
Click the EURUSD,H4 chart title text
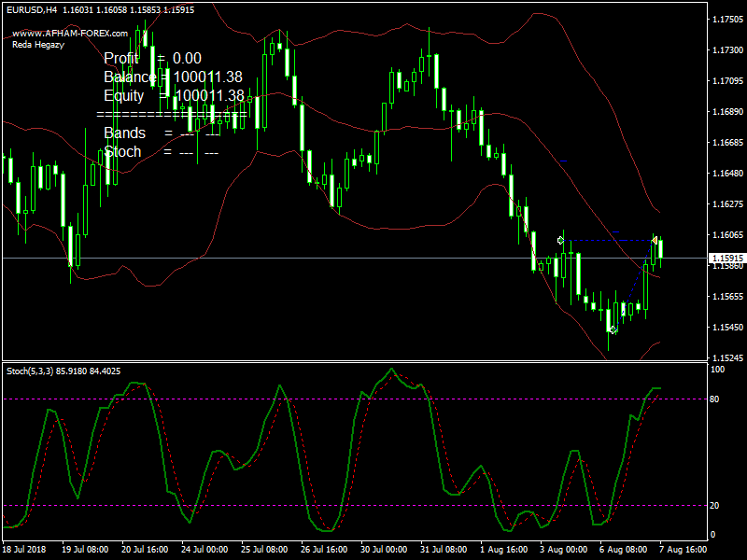pos(32,10)
